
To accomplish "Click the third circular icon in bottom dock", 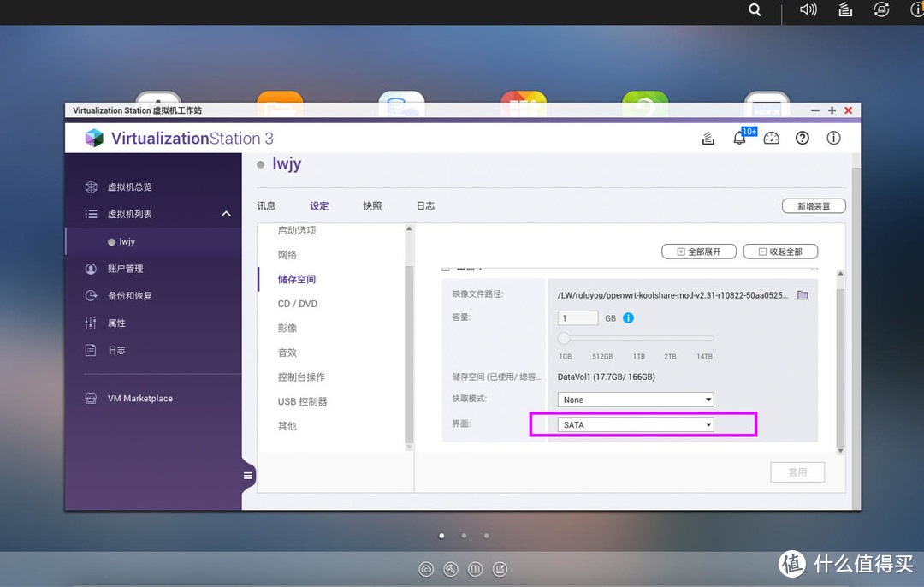I will click(x=475, y=569).
